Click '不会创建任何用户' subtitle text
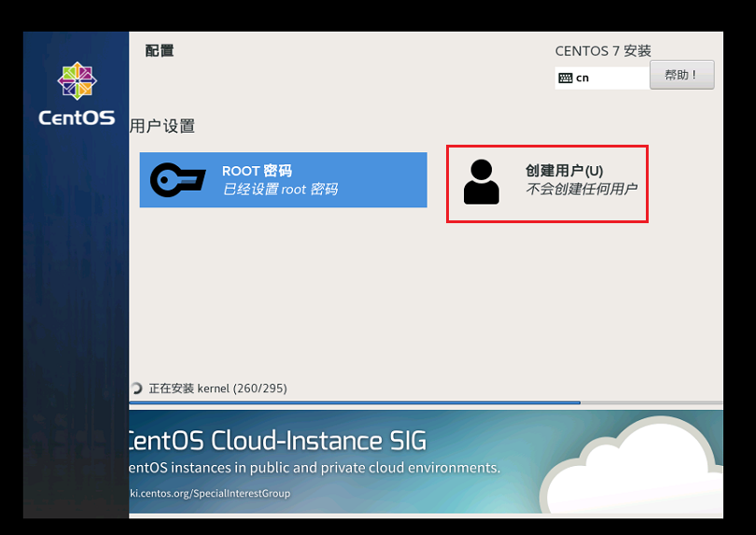756x535 pixels. (581, 189)
